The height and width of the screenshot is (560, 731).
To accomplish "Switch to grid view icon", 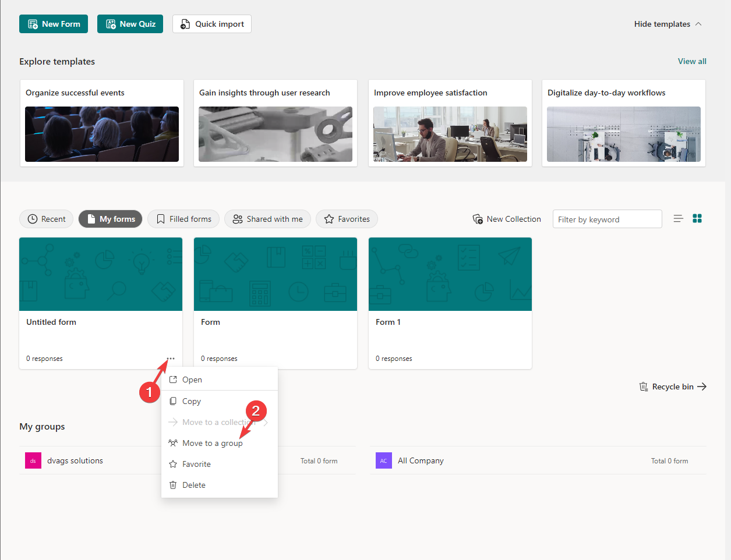I will pyautogui.click(x=697, y=218).
